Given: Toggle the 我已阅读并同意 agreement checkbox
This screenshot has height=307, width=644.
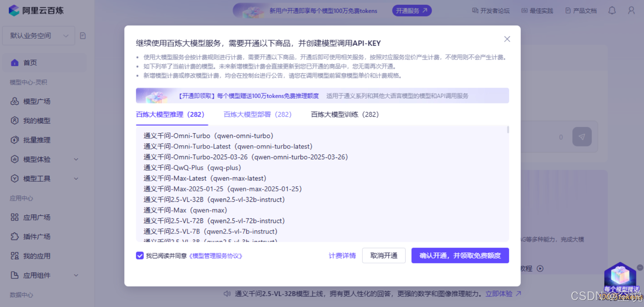Looking at the screenshot, I should tap(140, 255).
